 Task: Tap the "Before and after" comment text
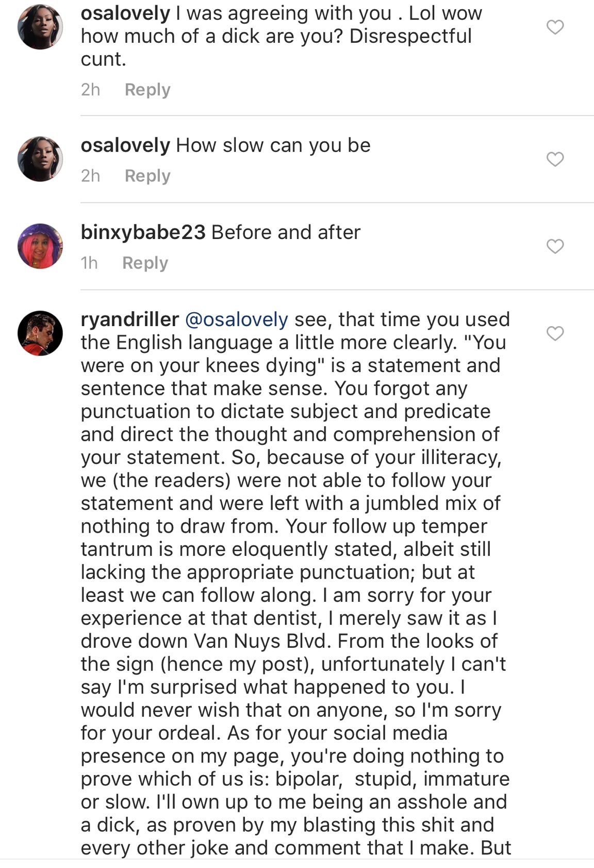[286, 232]
